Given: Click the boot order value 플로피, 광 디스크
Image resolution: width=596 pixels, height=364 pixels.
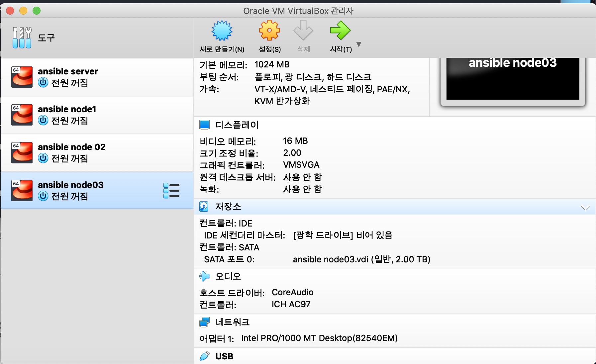Looking at the screenshot, I should [313, 77].
